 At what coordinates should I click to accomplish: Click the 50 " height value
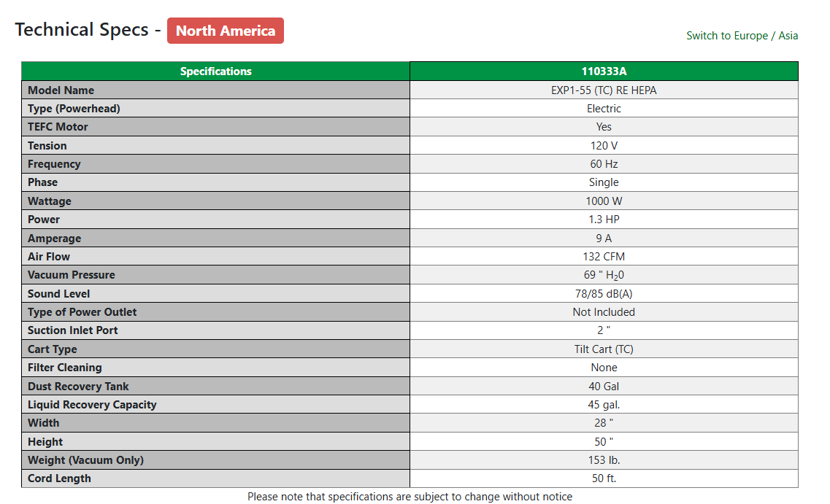point(604,441)
